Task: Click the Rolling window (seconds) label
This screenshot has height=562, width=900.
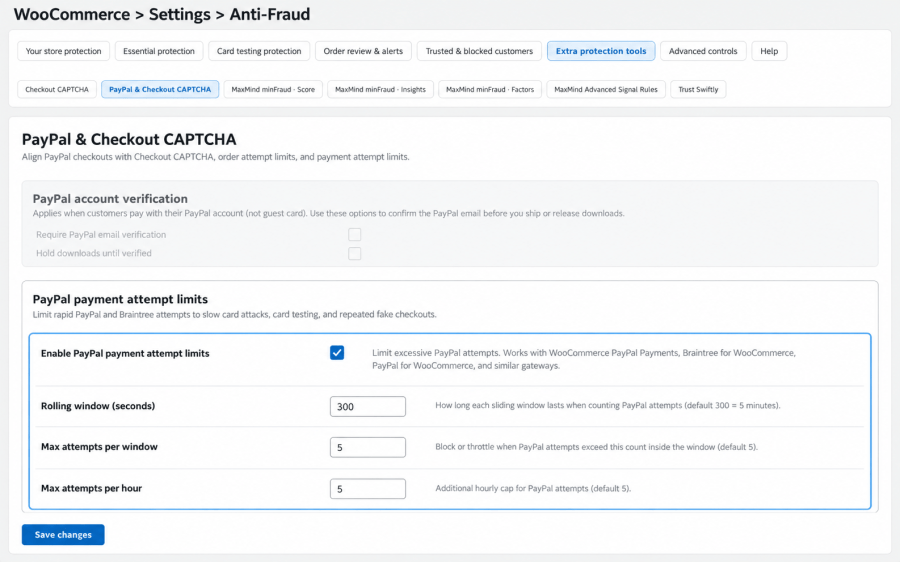Action: (x=98, y=406)
